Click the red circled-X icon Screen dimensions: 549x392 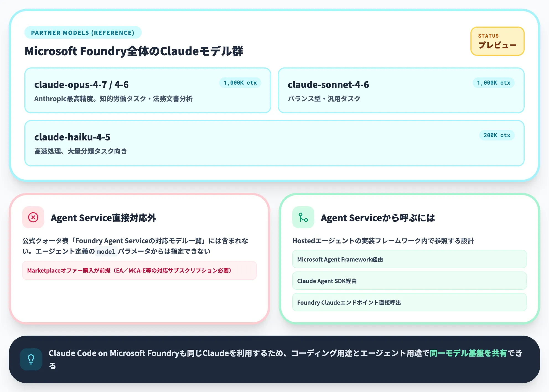33,217
